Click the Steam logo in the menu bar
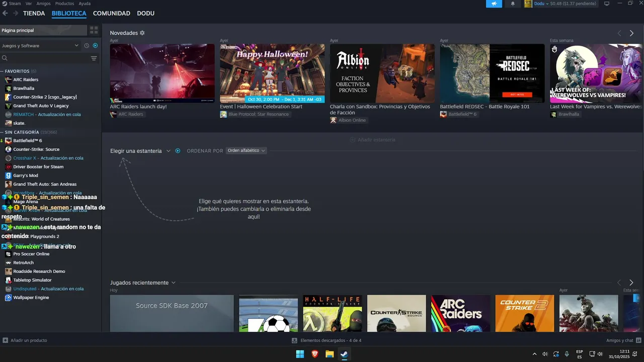Screen dimensions: 644x362 tap(5, 4)
